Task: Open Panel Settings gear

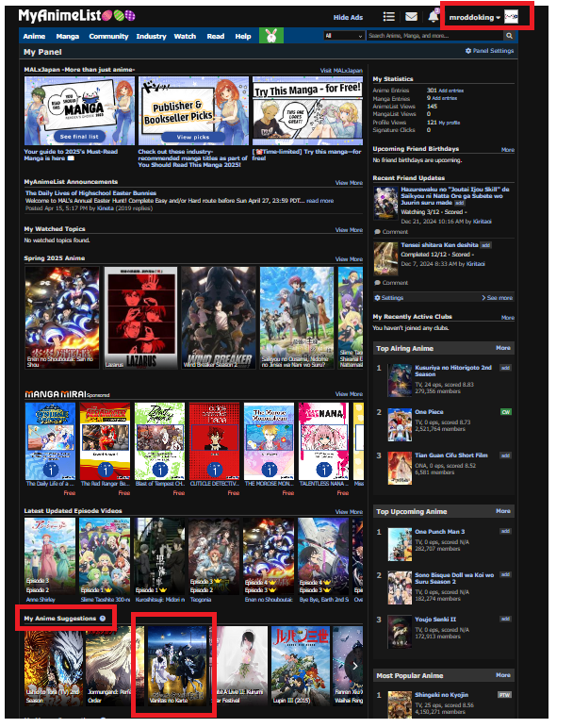Action: 489,51
